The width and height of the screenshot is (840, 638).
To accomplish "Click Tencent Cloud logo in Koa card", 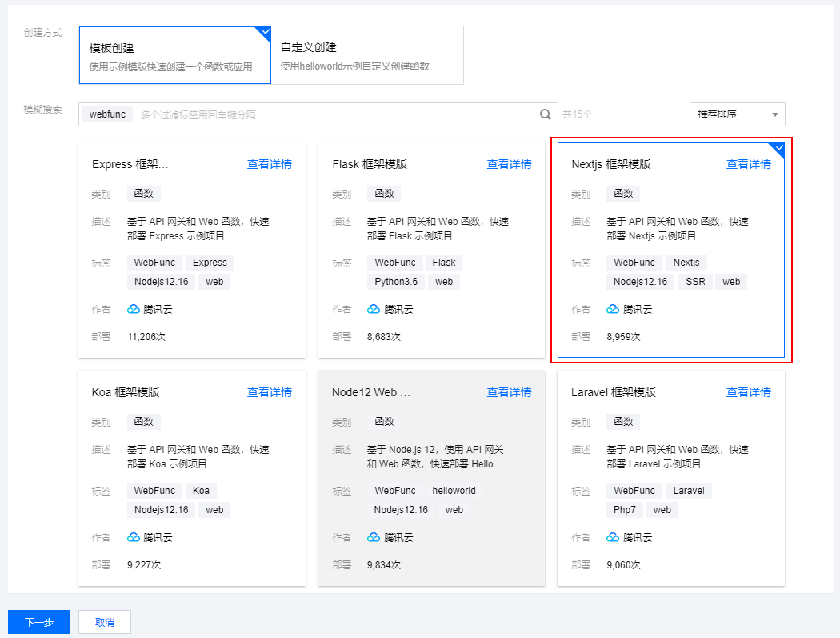I will coord(134,537).
